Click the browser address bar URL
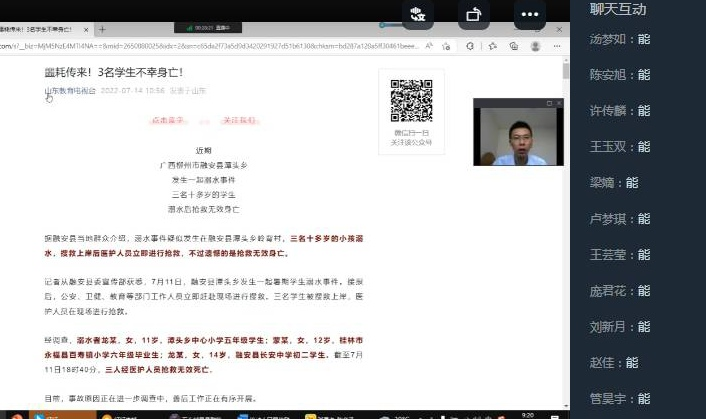 [200, 46]
